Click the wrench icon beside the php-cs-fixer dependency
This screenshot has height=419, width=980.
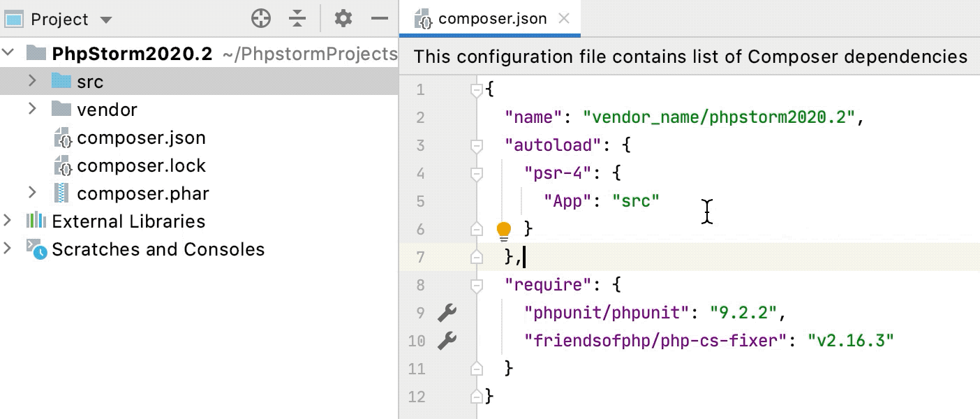[x=447, y=340]
